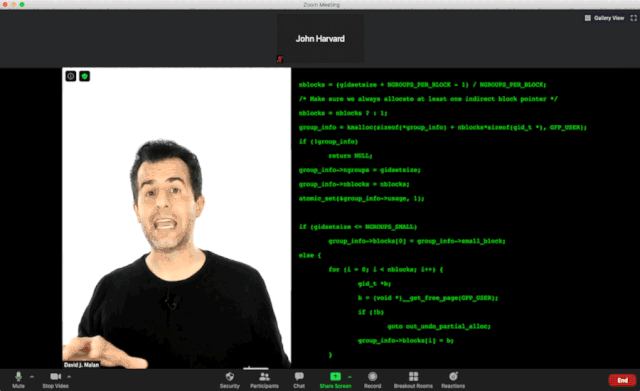
Task: Open the Reactions picker
Action: pos(453,380)
